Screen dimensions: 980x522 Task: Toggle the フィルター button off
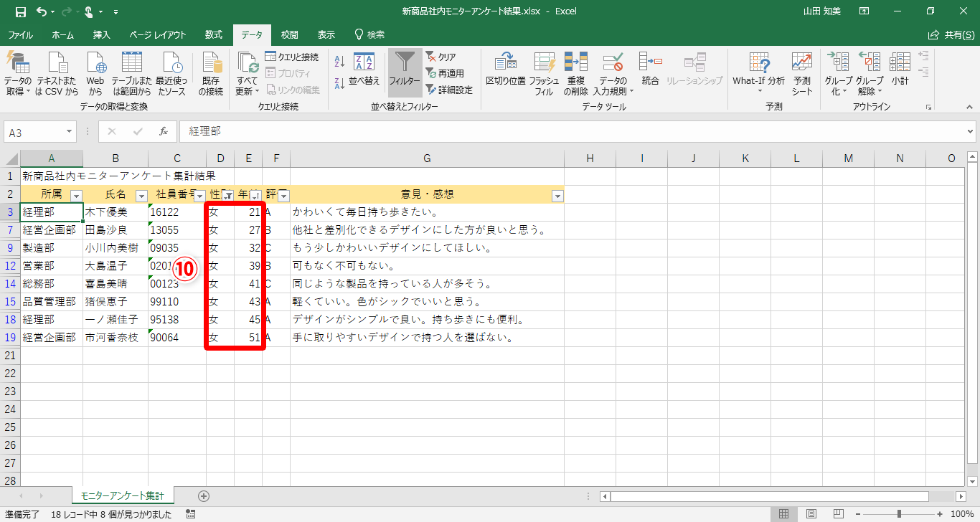[405, 72]
